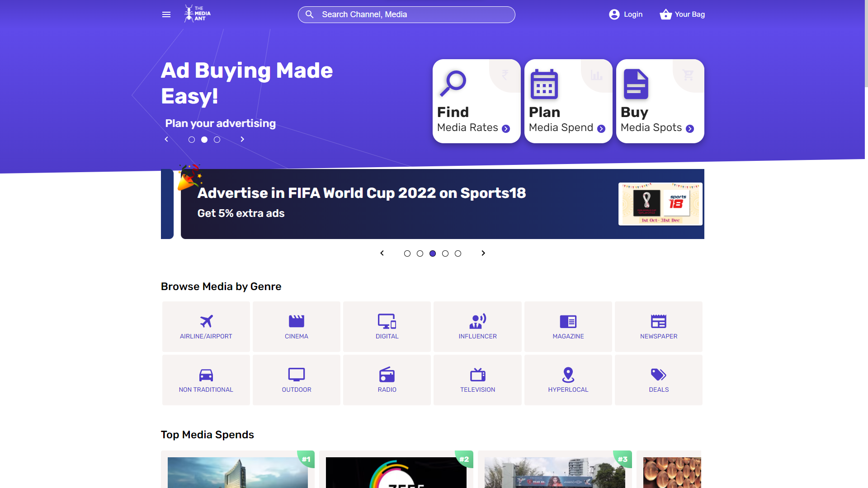Open the hamburger menu icon
This screenshot has height=488, width=868.
pos(166,14)
